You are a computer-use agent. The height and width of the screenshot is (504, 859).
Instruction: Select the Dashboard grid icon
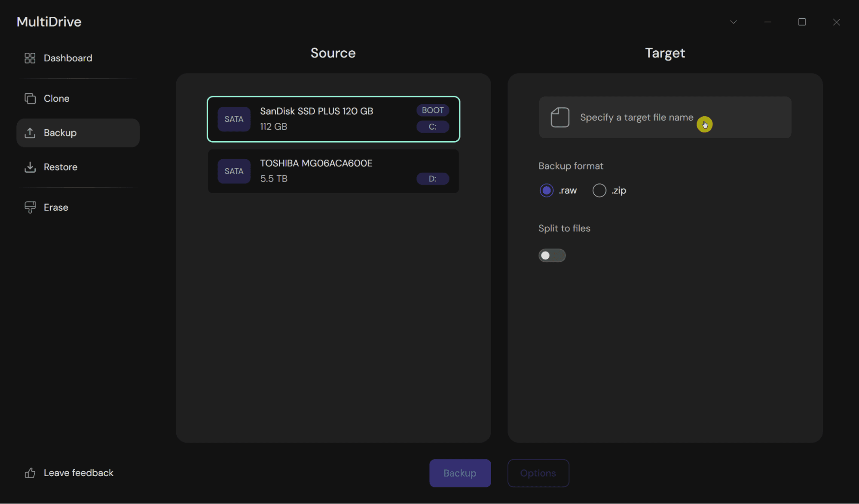coord(30,58)
